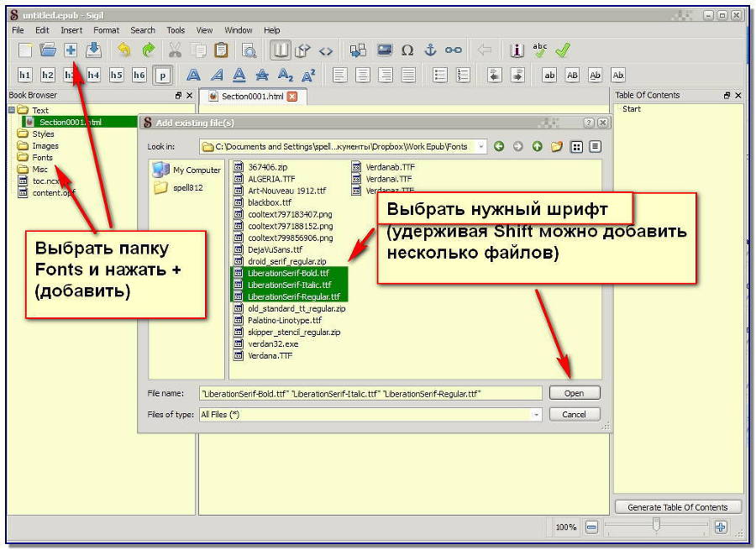This screenshot has width=756, height=550.
Task: Click the Undo arrow in toolbar
Action: [x=124, y=50]
